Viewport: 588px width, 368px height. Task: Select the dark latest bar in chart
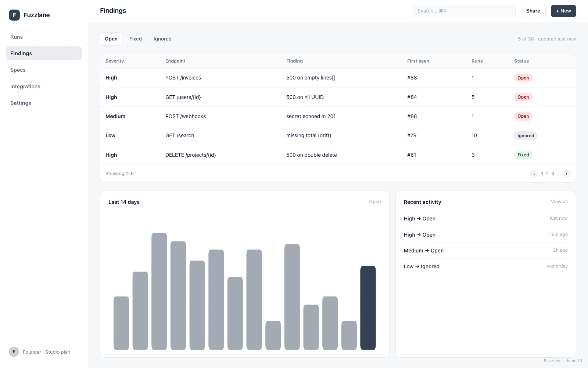[x=368, y=308]
